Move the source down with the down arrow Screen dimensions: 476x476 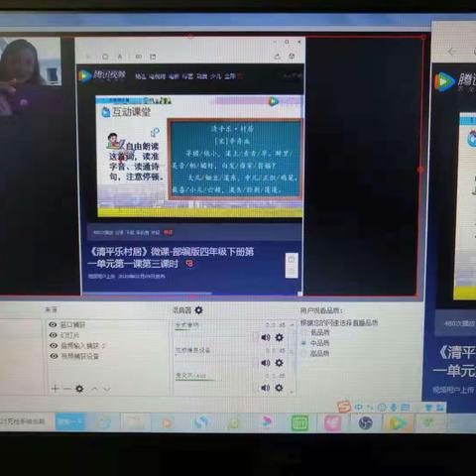(x=107, y=389)
